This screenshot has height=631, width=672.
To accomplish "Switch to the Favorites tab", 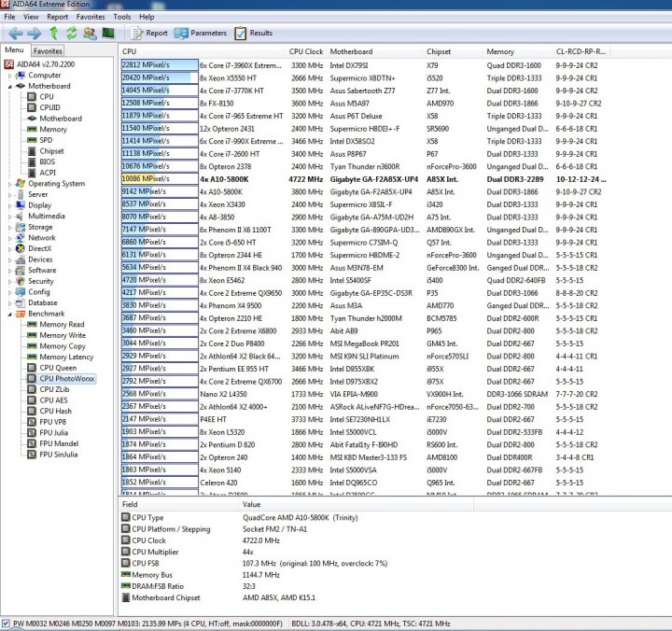I will [48, 50].
